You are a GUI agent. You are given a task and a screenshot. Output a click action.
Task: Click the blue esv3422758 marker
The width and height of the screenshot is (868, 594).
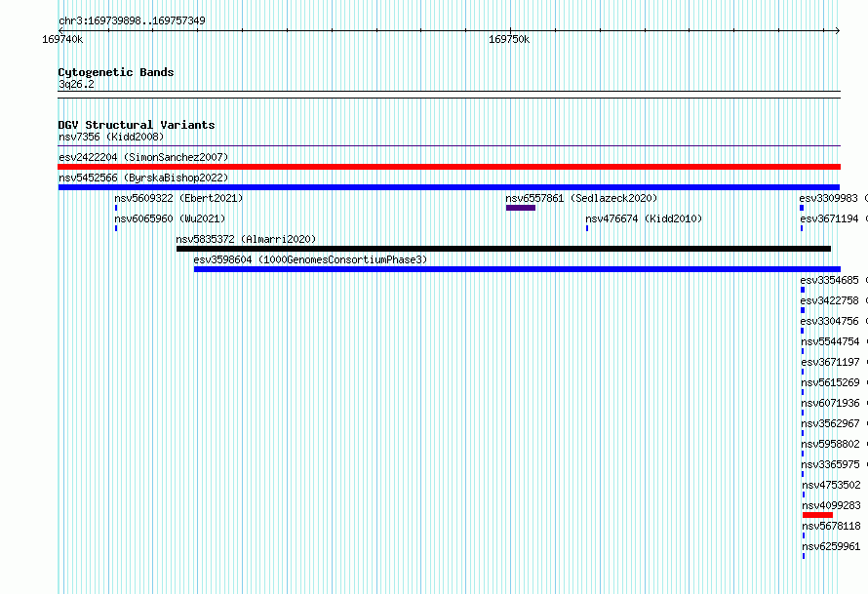803,310
